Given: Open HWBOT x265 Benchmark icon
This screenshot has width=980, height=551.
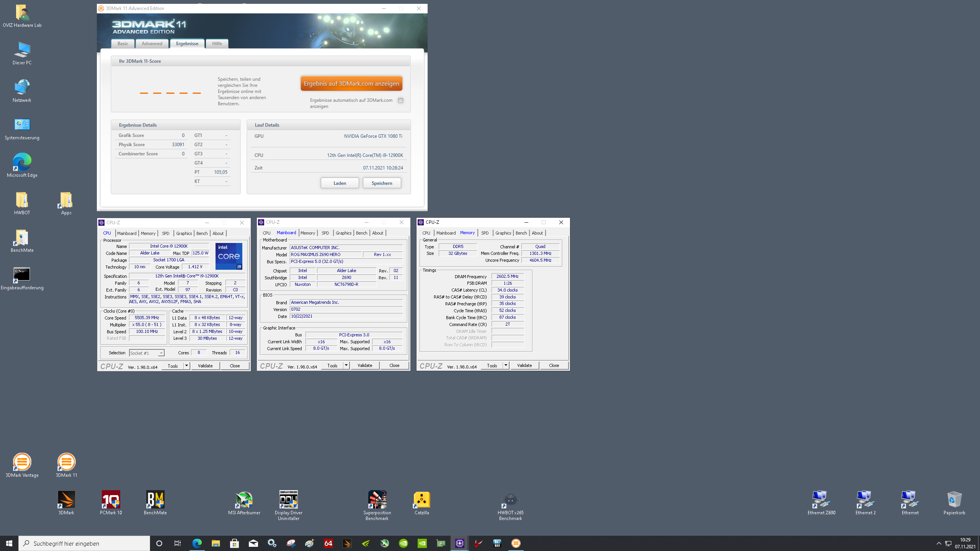Looking at the screenshot, I should [x=510, y=506].
